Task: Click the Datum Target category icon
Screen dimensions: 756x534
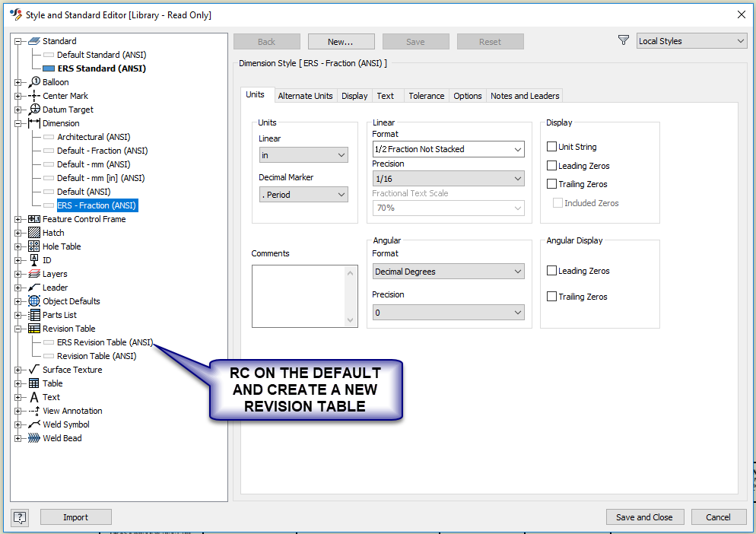Action: tap(33, 110)
